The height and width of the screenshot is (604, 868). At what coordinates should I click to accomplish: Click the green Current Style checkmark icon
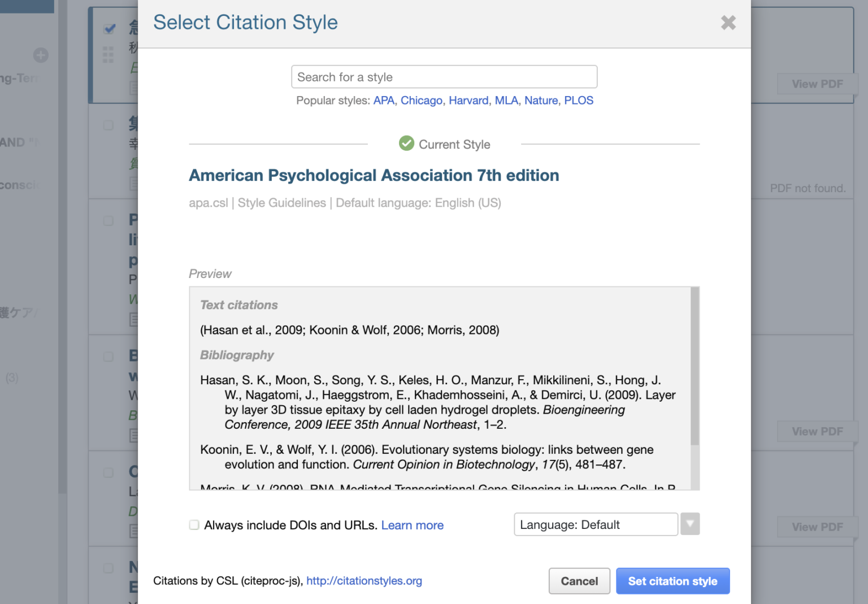406,144
